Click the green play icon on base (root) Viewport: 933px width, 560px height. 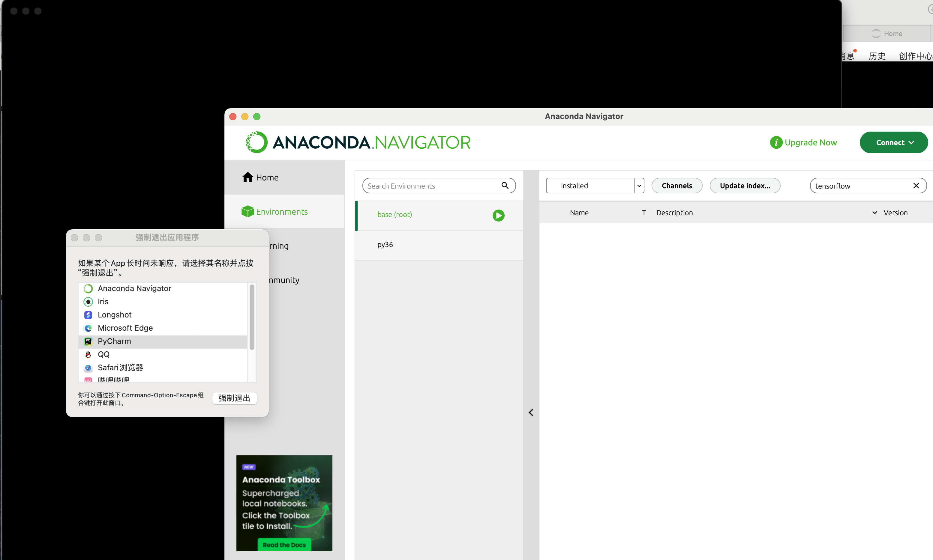pos(498,215)
